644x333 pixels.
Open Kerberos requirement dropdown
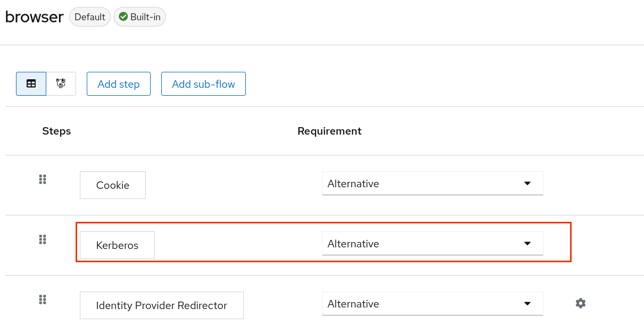(432, 244)
